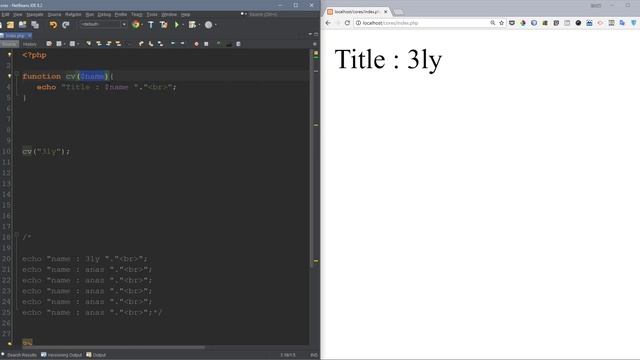The image size is (640, 360).
Task: Open the Help menu in NetBeans
Action: [x=185, y=14]
